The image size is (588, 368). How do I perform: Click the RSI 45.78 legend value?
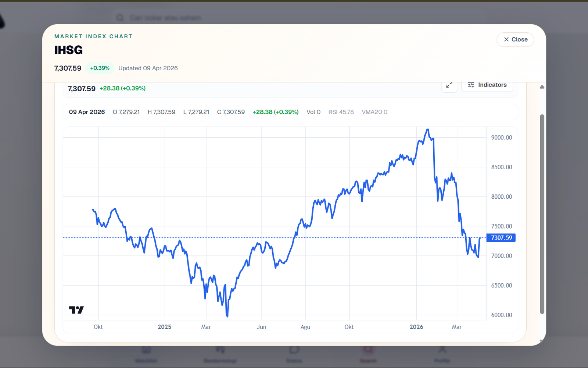[x=341, y=112]
